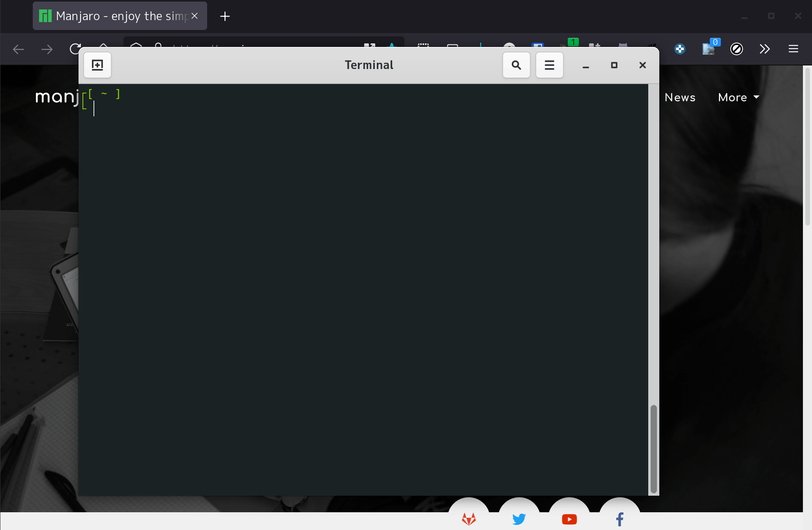
Task: Open the GitLab social link
Action: [469, 519]
